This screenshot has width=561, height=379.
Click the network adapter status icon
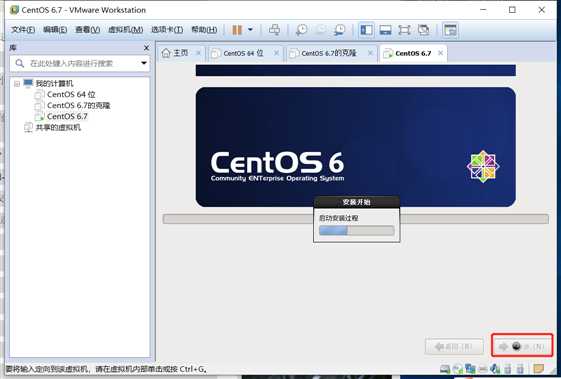(470, 368)
